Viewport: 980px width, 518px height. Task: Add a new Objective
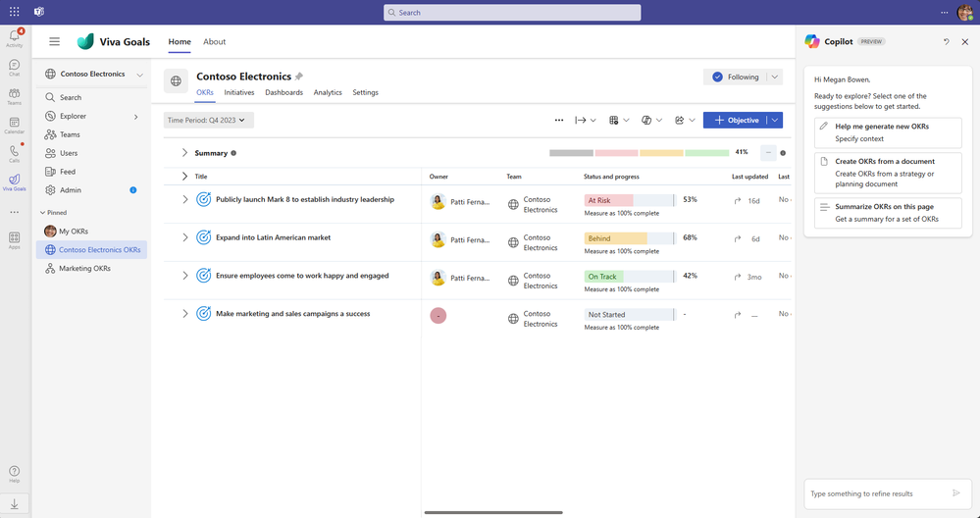[x=736, y=120]
